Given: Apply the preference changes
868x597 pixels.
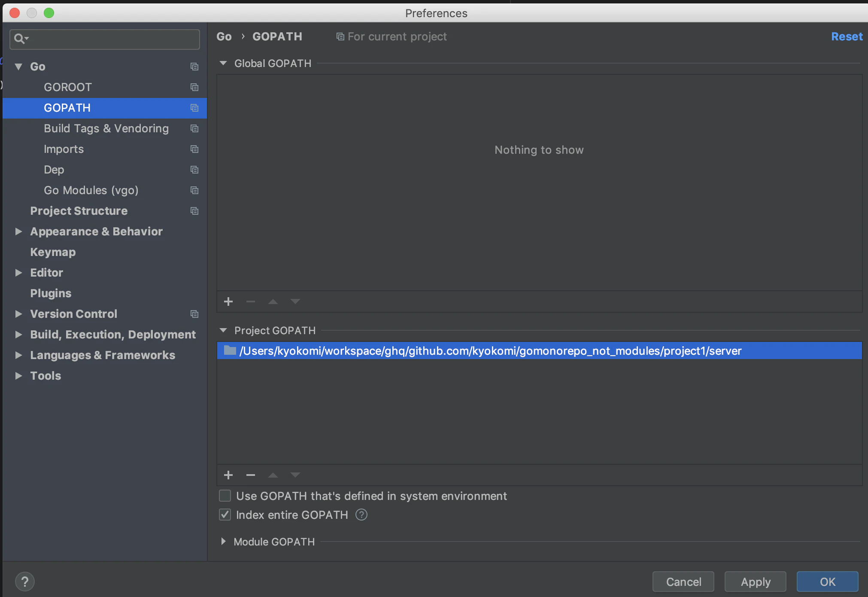Looking at the screenshot, I should 756,582.
